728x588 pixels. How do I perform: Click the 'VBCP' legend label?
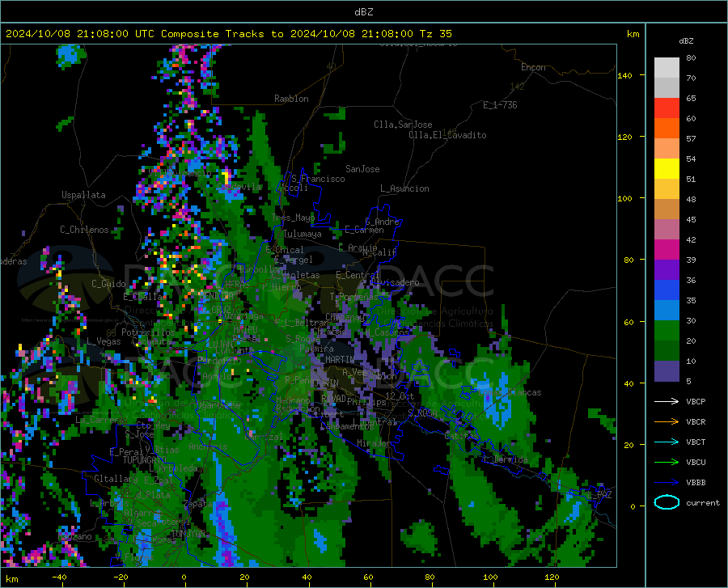click(696, 401)
